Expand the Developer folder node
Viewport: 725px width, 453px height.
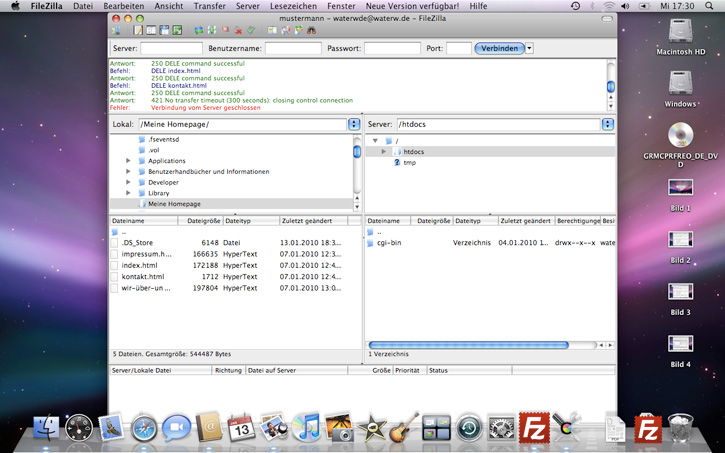point(128,182)
